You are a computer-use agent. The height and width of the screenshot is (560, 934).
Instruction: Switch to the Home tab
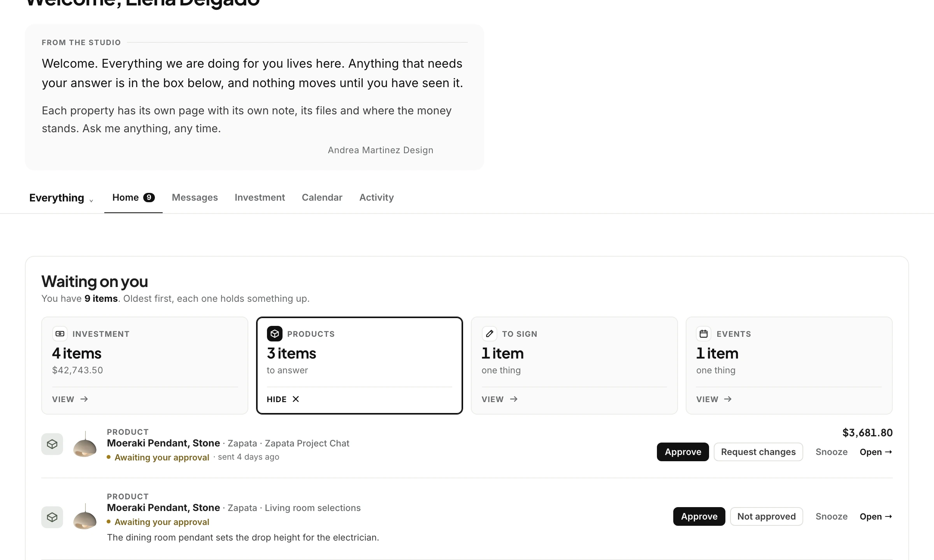click(x=133, y=198)
